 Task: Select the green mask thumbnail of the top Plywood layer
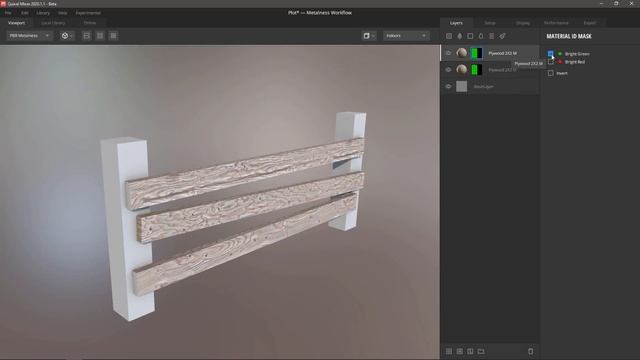click(476, 53)
